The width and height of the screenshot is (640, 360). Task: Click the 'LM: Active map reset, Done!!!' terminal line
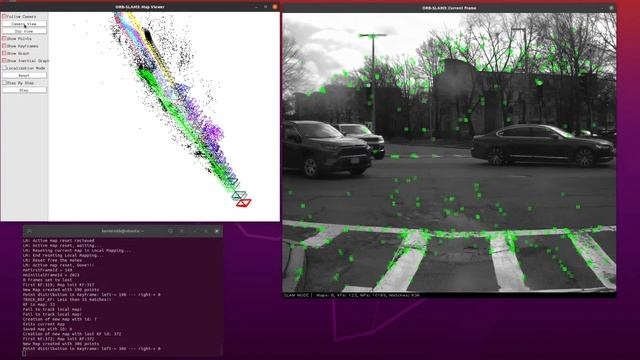pyautogui.click(x=58, y=265)
